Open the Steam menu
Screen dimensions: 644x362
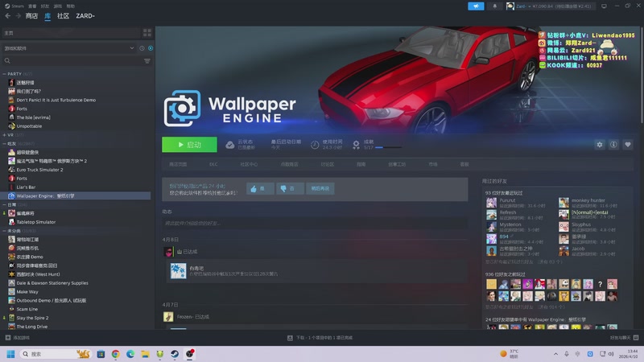[x=14, y=6]
